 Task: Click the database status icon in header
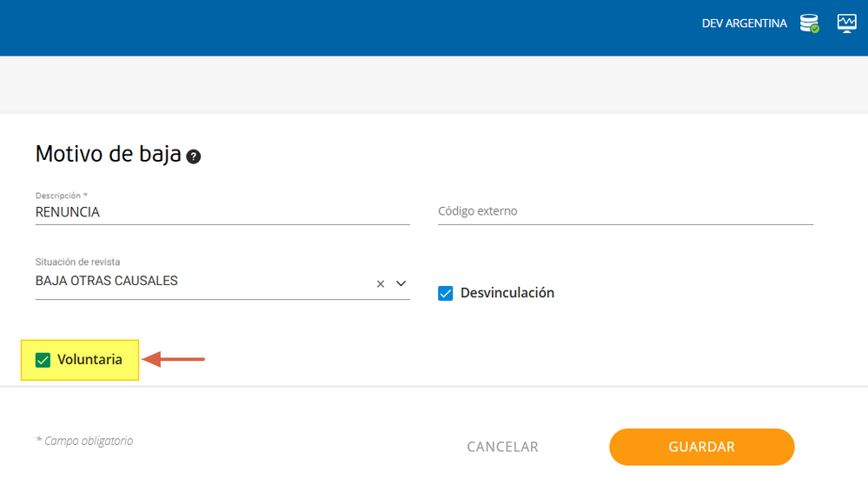pos(809,23)
